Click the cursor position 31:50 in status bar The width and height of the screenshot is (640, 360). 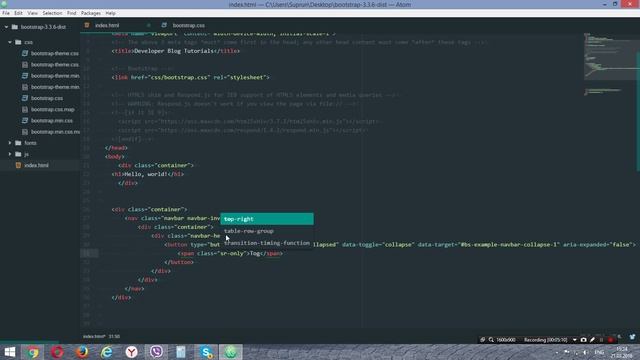(x=114, y=337)
